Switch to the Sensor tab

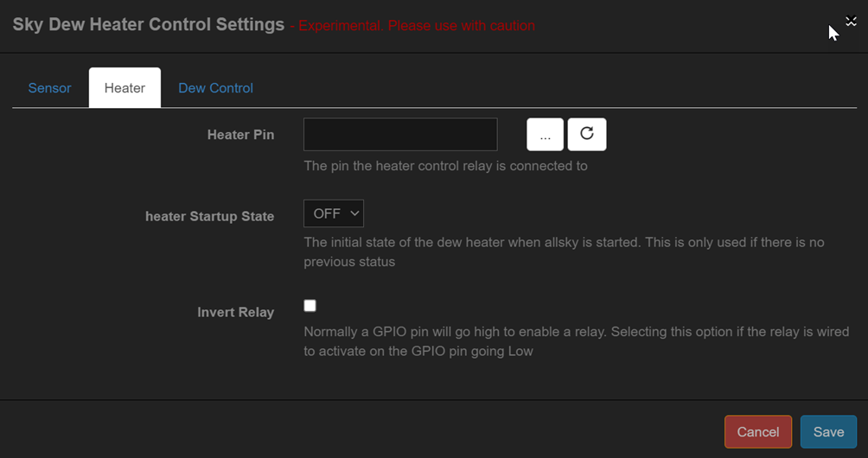(49, 88)
